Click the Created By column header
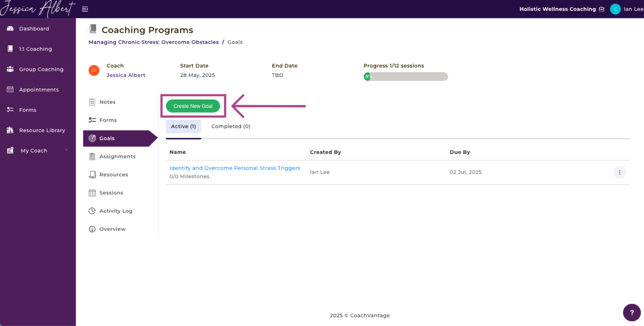Screen dimensions: 644x326 point(325,152)
